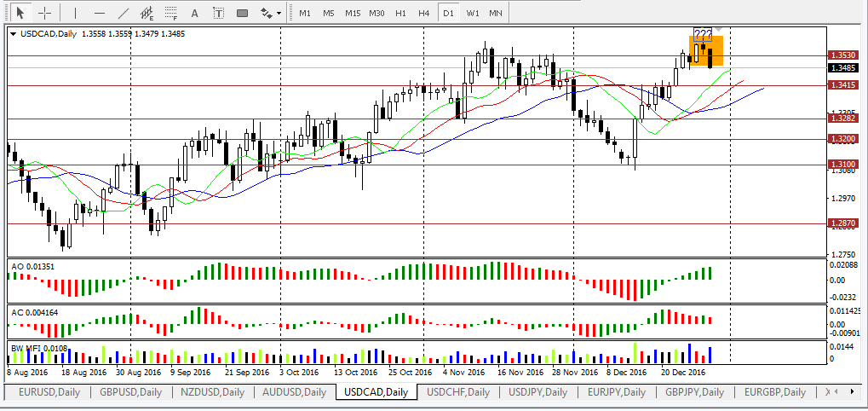
Task: Click the 20 Dec 2016 date label
Action: coord(683,372)
